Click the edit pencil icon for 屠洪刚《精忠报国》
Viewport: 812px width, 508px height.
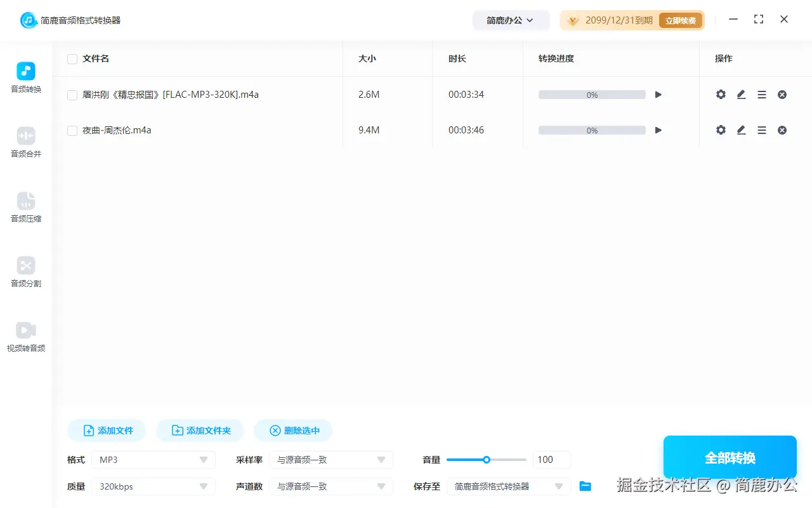point(741,94)
